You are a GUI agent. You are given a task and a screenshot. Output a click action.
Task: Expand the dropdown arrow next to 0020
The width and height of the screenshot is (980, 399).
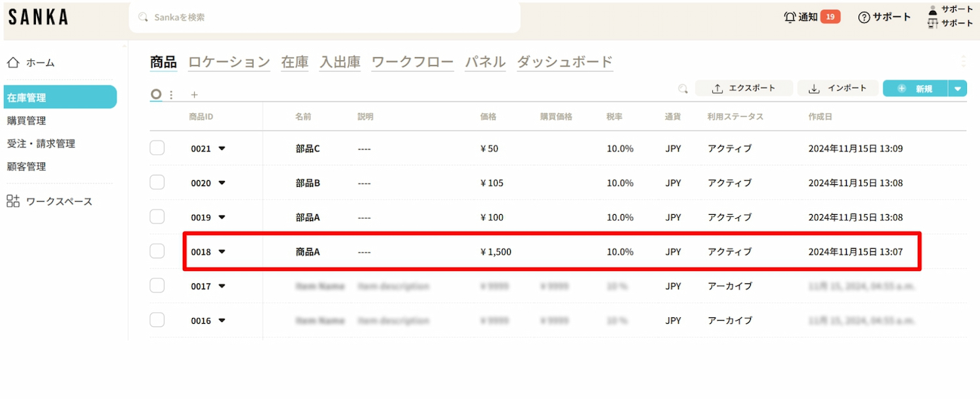221,183
